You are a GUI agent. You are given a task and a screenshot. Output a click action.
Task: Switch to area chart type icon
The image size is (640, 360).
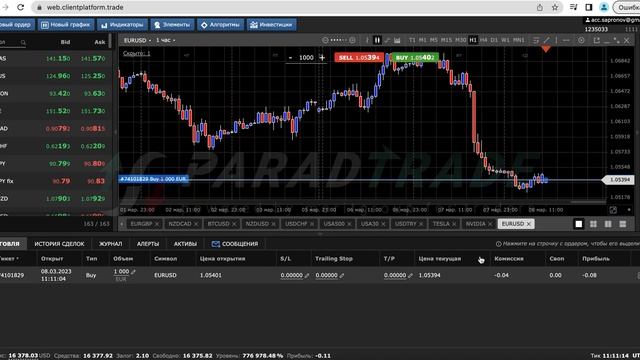pos(397,40)
